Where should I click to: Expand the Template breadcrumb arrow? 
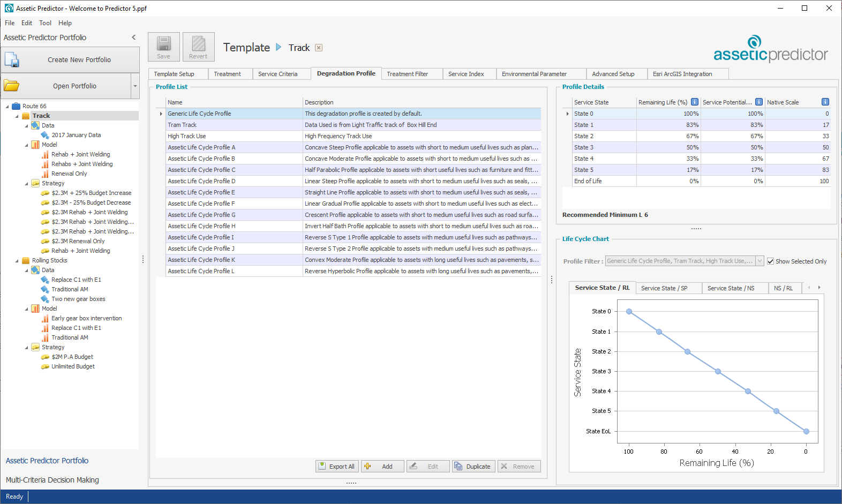279,47
